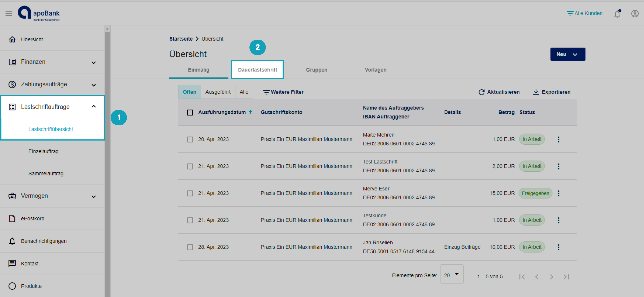This screenshot has height=297, width=644.
Task: Check the Merve Eser row checkbox
Action: [x=190, y=193]
